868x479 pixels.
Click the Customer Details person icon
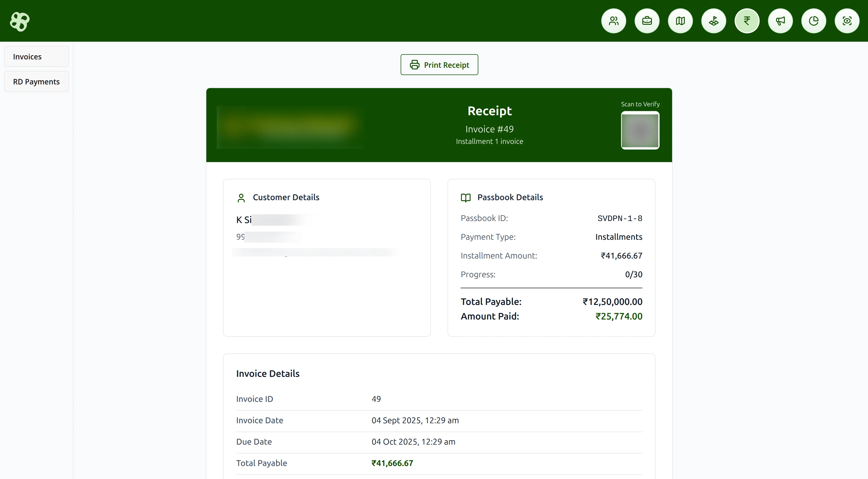241,198
